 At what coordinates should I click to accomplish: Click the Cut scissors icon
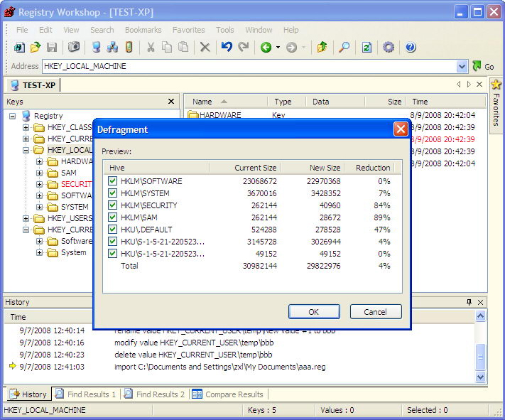151,48
